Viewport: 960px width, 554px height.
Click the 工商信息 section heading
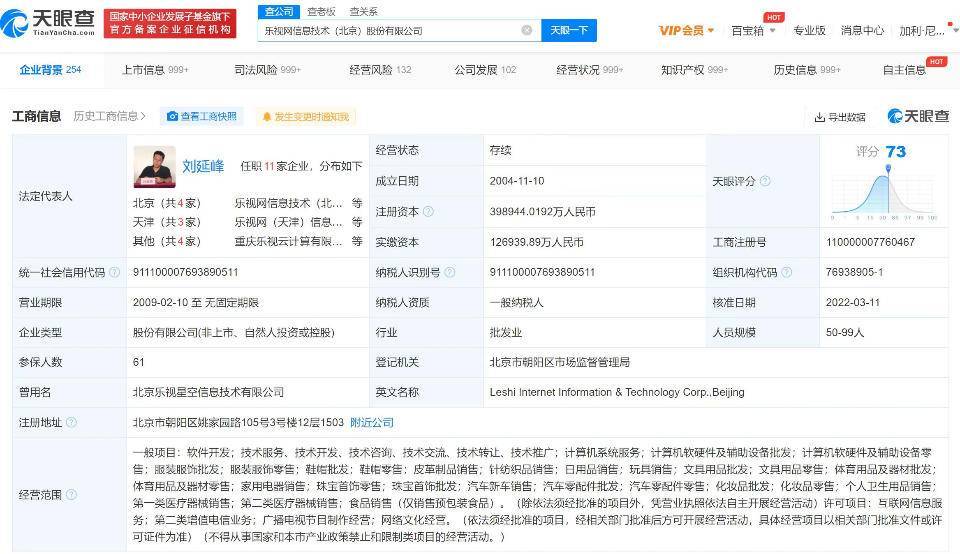37,116
